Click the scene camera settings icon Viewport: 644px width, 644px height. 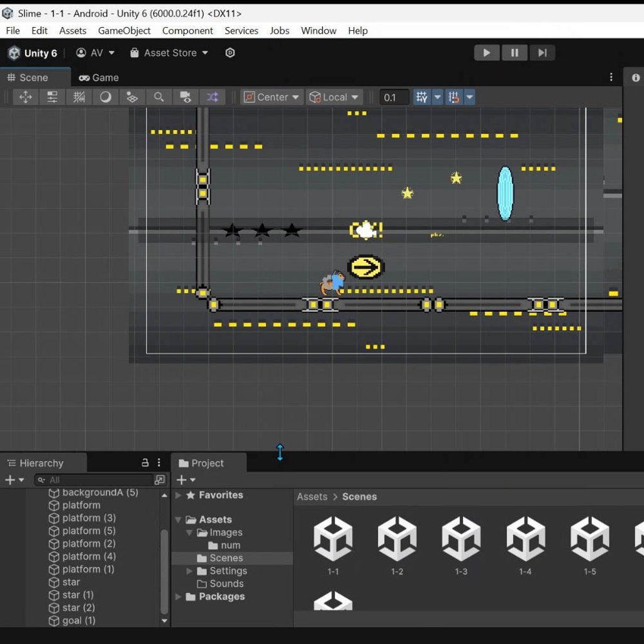(186, 97)
